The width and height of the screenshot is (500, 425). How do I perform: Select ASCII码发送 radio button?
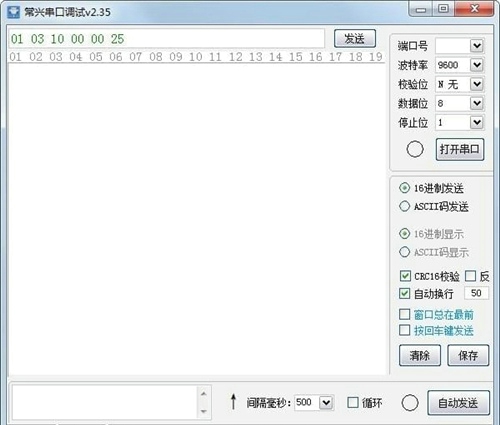pos(404,206)
